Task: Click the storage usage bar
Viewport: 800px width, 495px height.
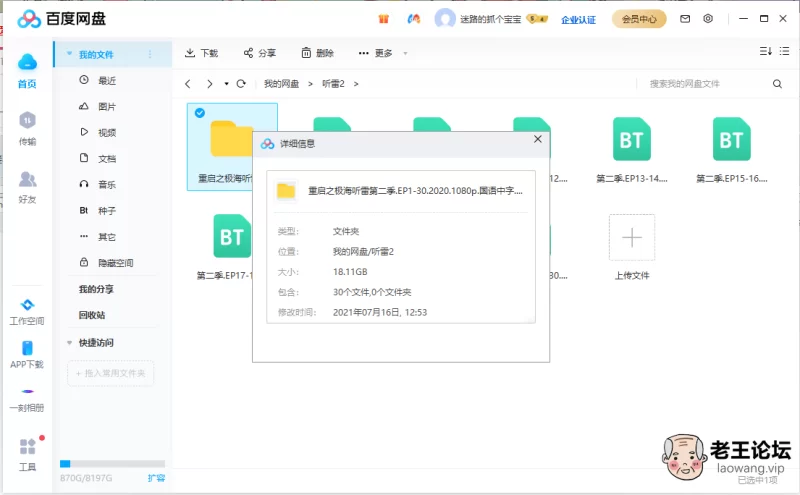Action: click(112, 463)
